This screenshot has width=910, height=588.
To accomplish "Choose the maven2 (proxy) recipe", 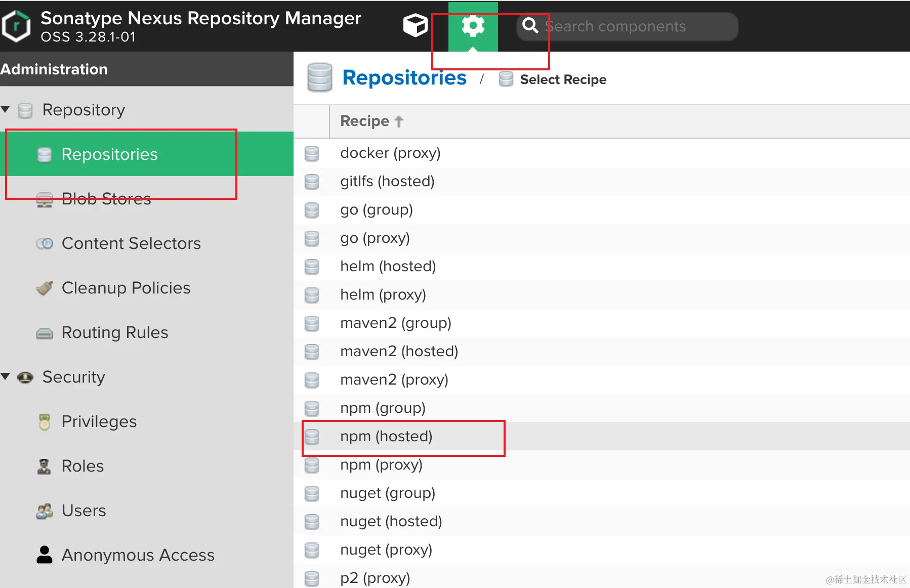I will click(x=602, y=380).
